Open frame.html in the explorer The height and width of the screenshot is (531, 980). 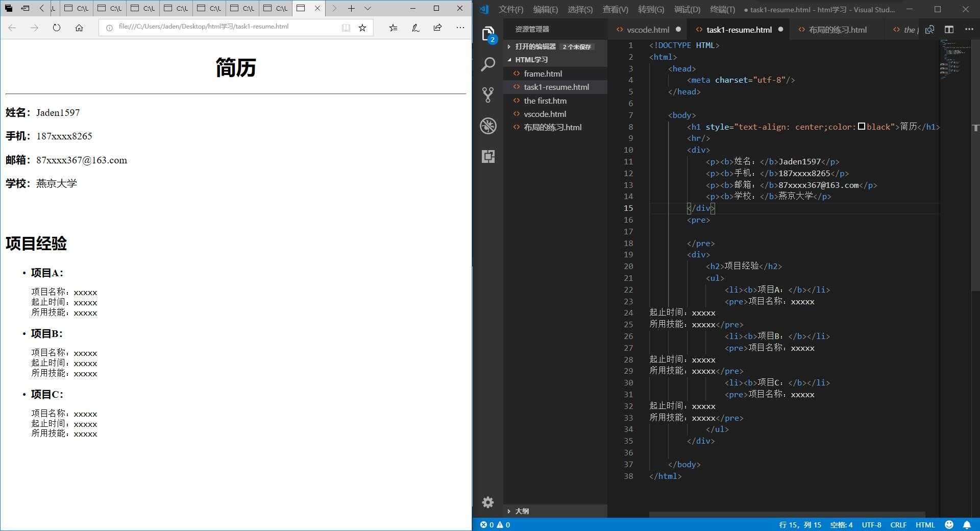click(x=555, y=74)
